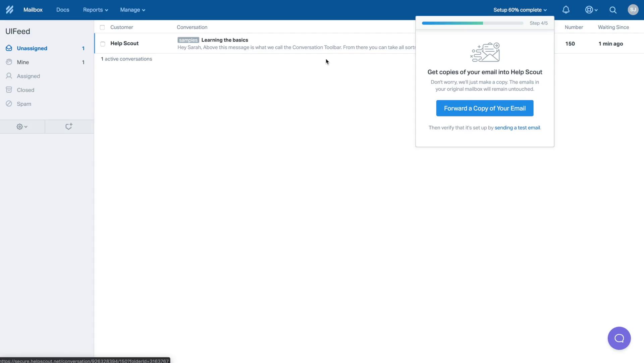
Task: Click Forward a Copy of Your Email button
Action: click(485, 108)
